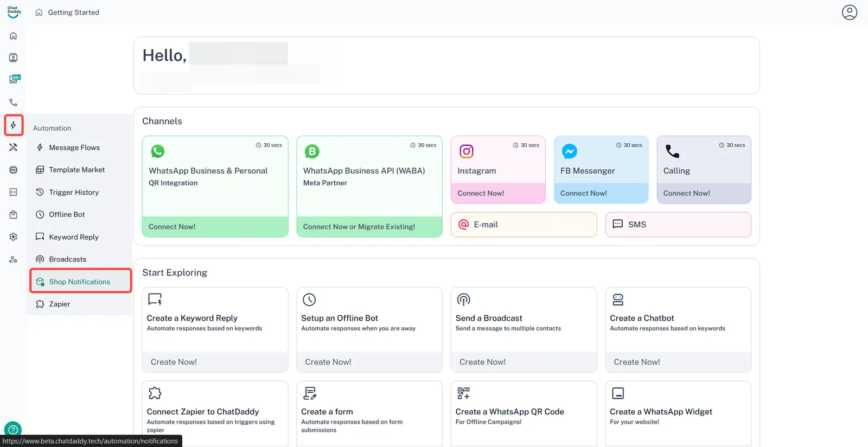Click the home icon in left sidebar
868x447 pixels.
coord(14,36)
